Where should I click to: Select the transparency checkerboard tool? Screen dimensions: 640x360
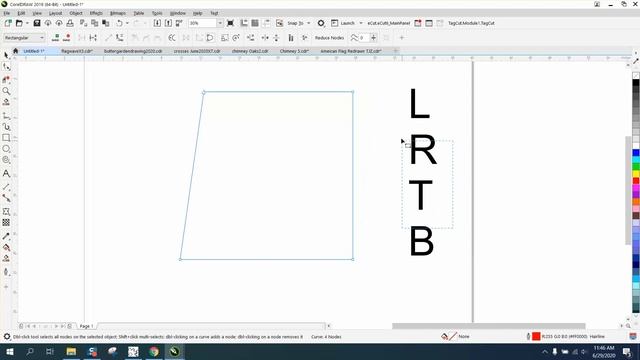click(x=6, y=222)
